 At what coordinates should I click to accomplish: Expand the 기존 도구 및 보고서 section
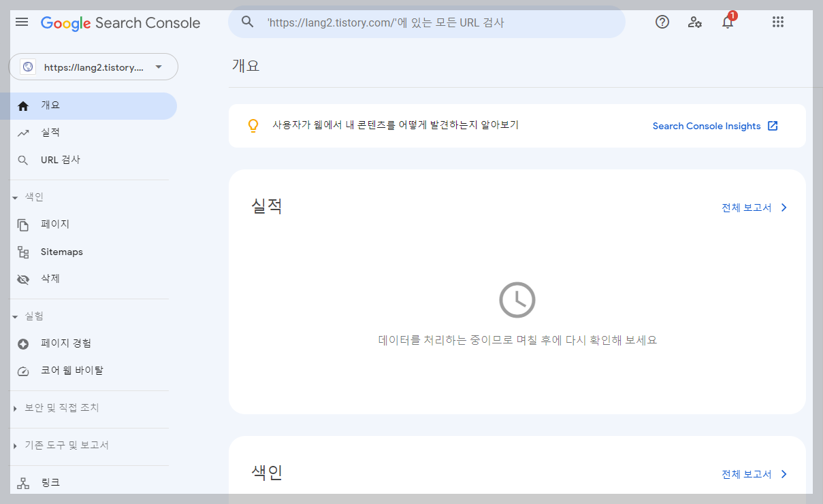pyautogui.click(x=15, y=446)
